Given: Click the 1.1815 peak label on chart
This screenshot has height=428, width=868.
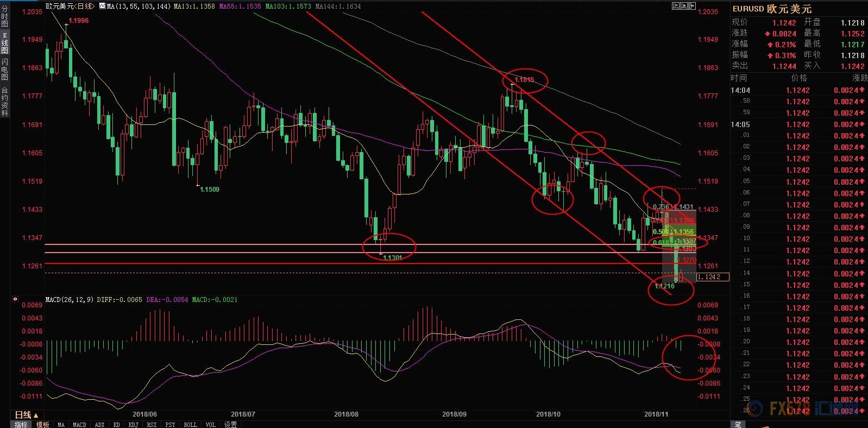Looking at the screenshot, I should pyautogui.click(x=524, y=80).
